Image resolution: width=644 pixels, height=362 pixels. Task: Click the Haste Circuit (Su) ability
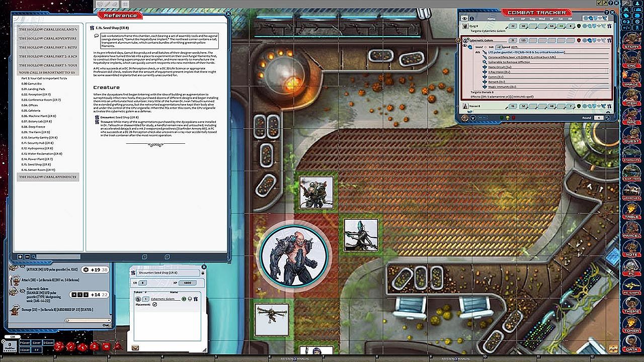click(500, 67)
